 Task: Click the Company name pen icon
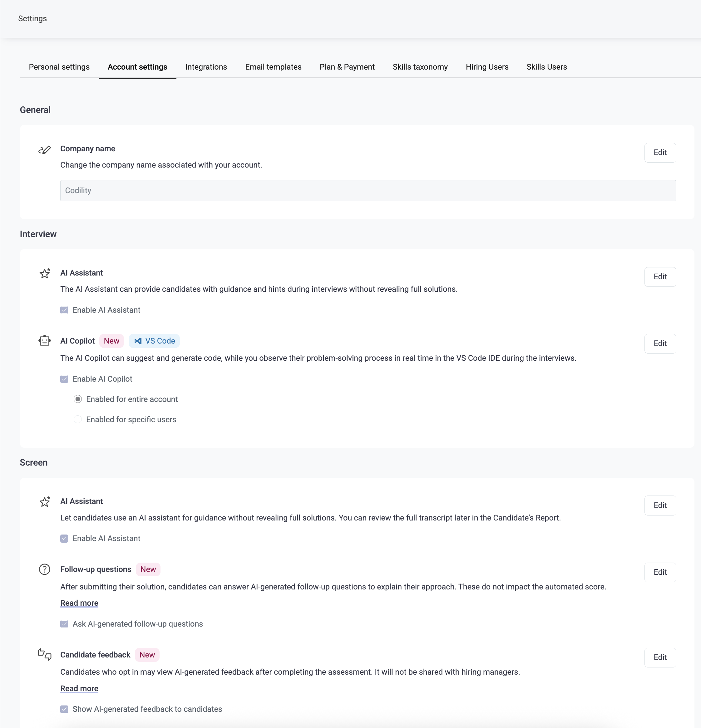tap(45, 150)
